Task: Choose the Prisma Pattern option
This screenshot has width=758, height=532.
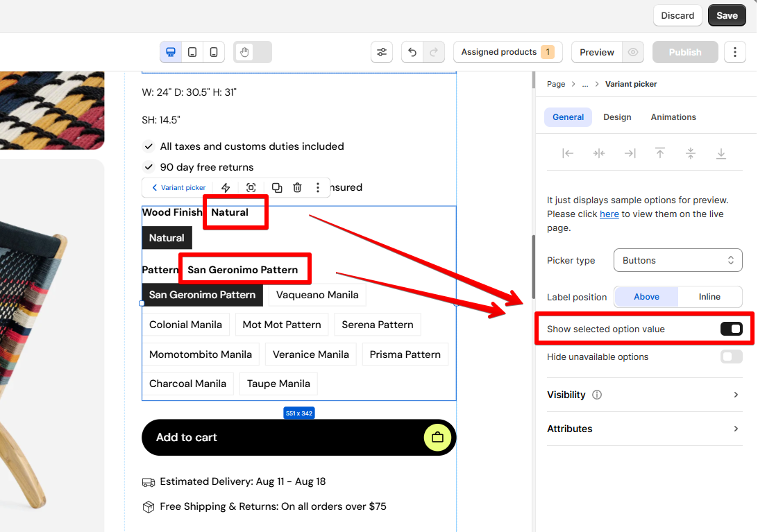Action: pos(405,354)
